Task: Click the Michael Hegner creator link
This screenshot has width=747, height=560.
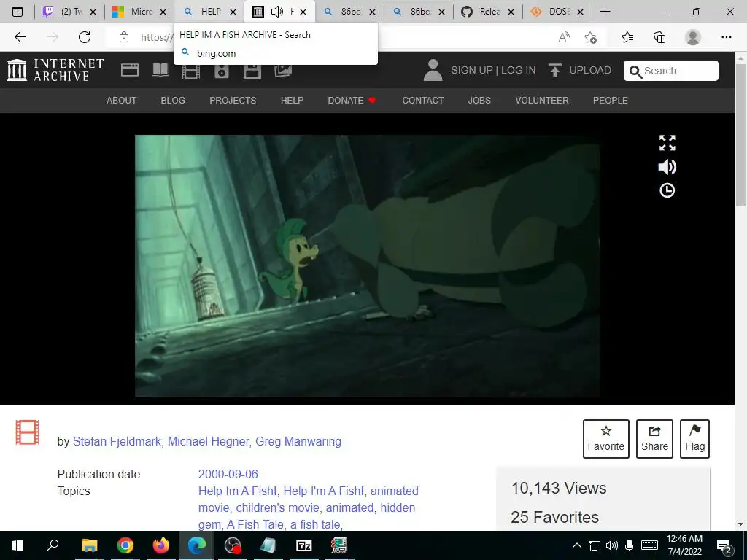Action: [208, 441]
